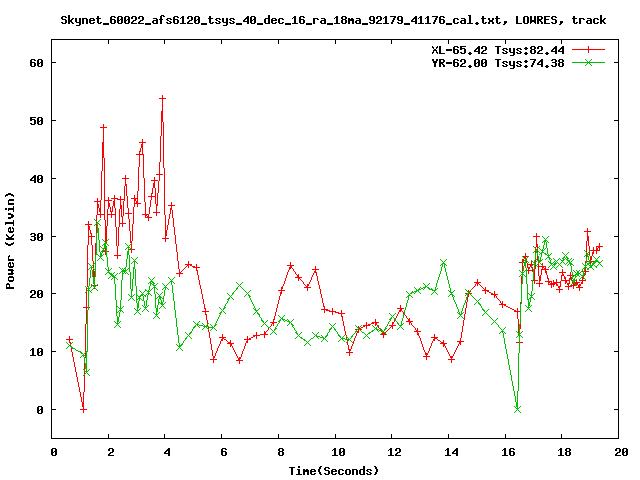Screen dimensions: 640x480
Task: Click the y-axis tick label 60
Action: click(36, 63)
